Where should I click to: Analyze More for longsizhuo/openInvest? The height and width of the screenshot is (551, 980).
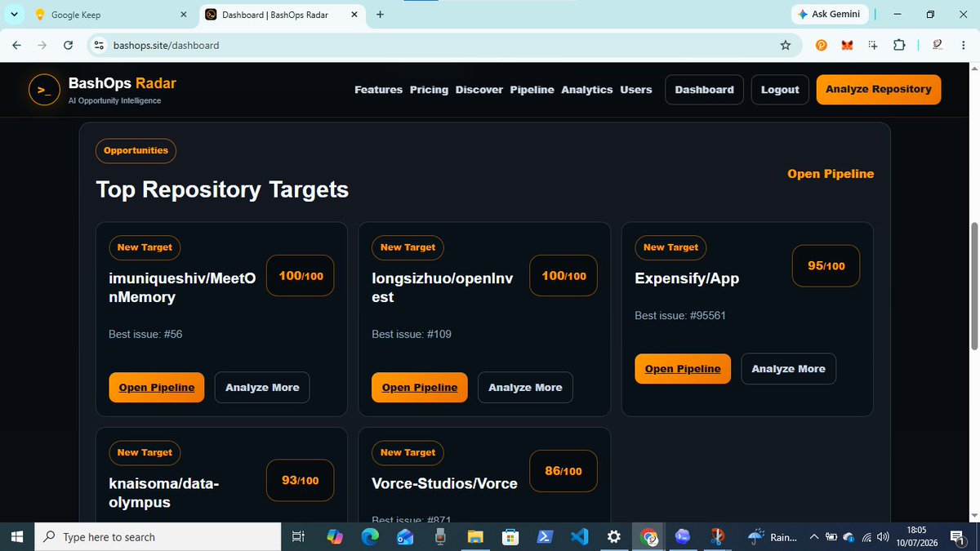(525, 388)
